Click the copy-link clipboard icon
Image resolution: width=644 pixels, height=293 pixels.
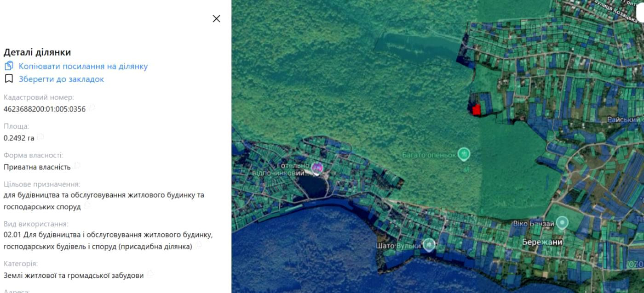(9, 66)
